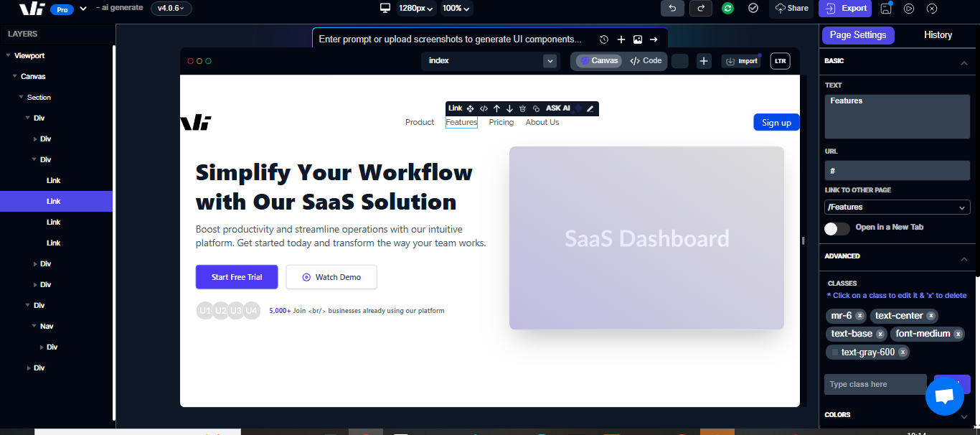Click the Watch Demo button
Screen dimensions: 980x435
tap(331, 277)
